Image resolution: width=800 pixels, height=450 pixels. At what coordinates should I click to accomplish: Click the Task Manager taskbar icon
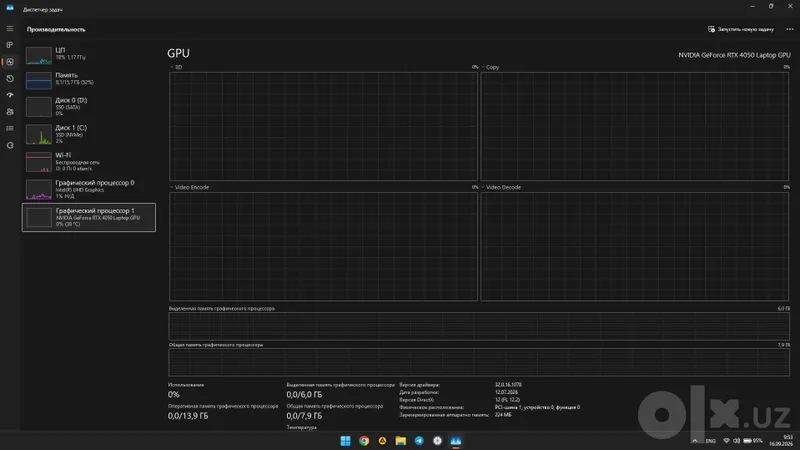(x=456, y=441)
